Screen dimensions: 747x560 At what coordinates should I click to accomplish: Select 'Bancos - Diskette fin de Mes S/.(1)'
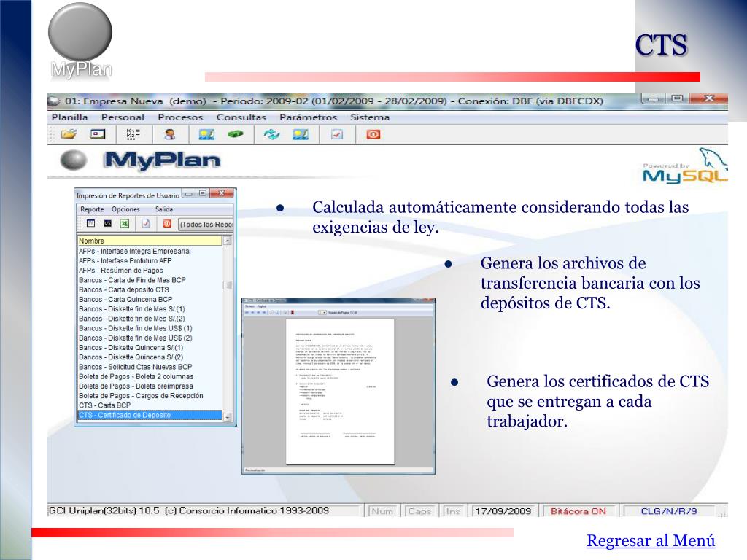click(x=150, y=308)
